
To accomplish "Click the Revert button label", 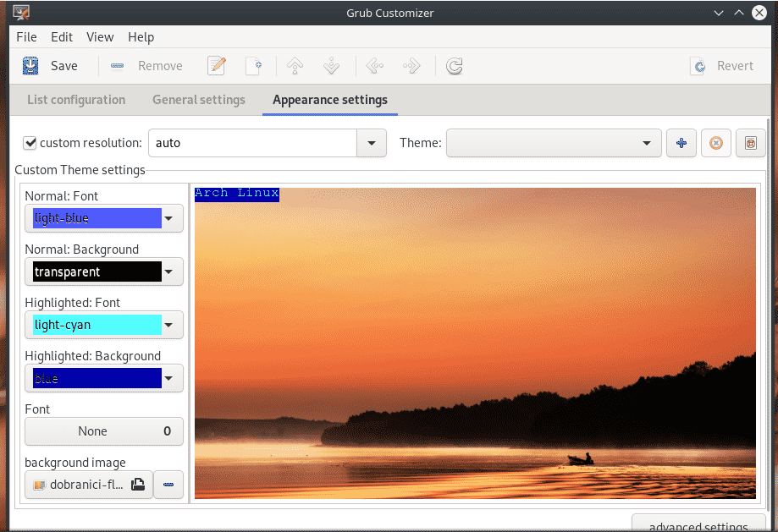I will 735,66.
